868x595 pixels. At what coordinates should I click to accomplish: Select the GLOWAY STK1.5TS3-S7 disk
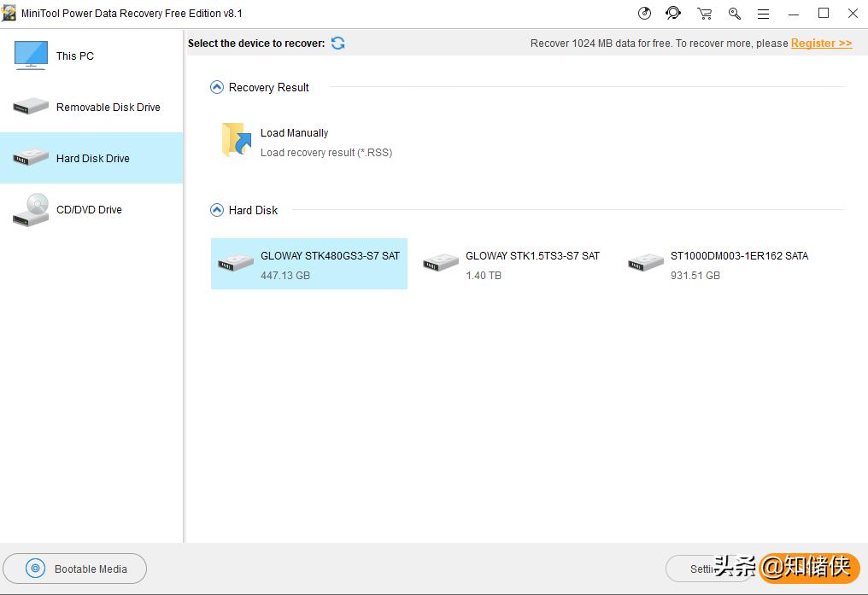tap(513, 264)
